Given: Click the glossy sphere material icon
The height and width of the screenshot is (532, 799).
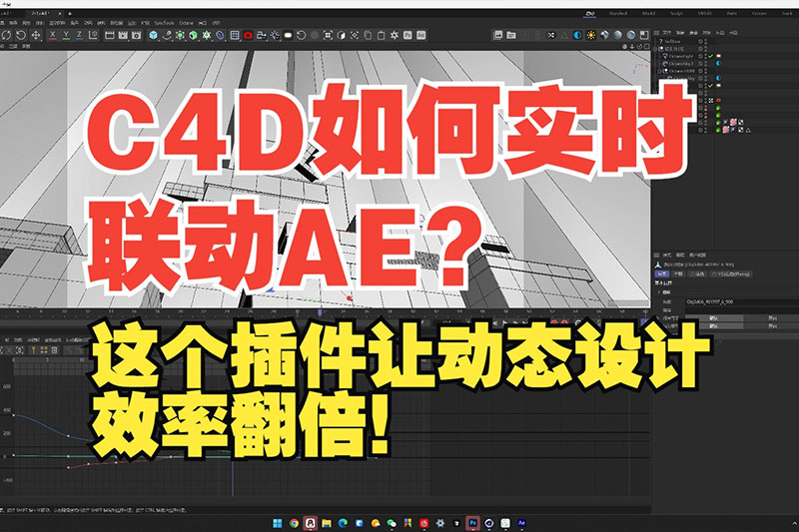Looking at the screenshot, I should point(617,35).
